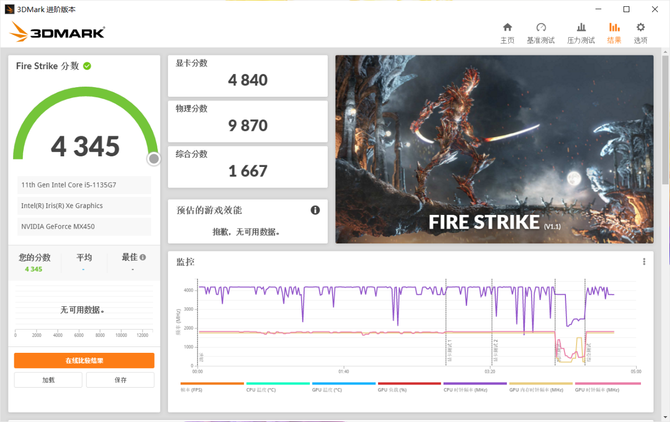
Task: Click the combined score value 1 667
Action: pyautogui.click(x=248, y=171)
